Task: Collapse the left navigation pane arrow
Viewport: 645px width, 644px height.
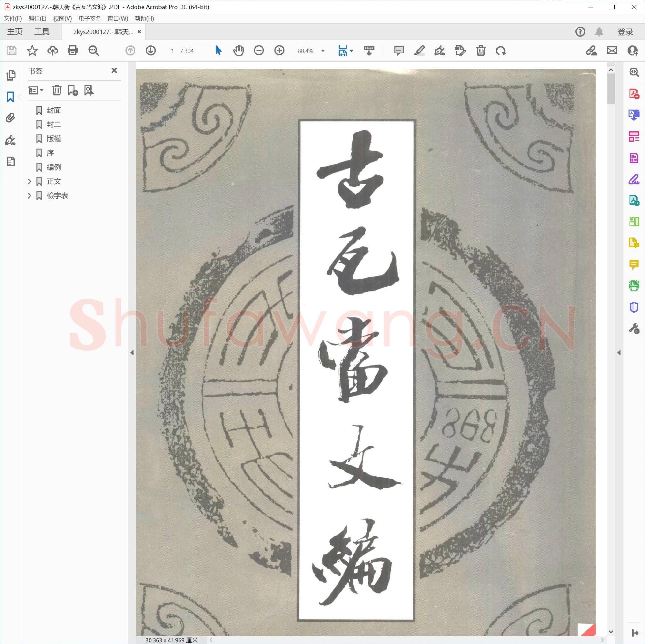Action: 132,353
